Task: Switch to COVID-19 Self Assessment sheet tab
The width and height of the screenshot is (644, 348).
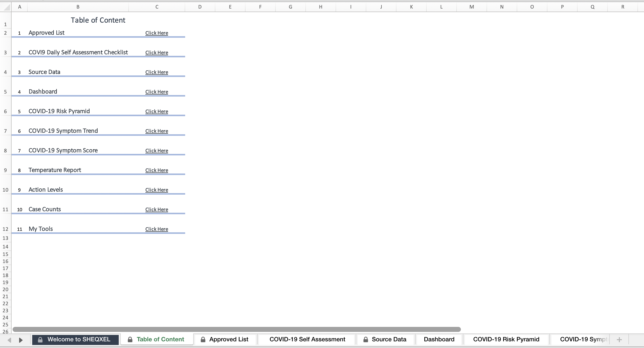Action: (307, 339)
